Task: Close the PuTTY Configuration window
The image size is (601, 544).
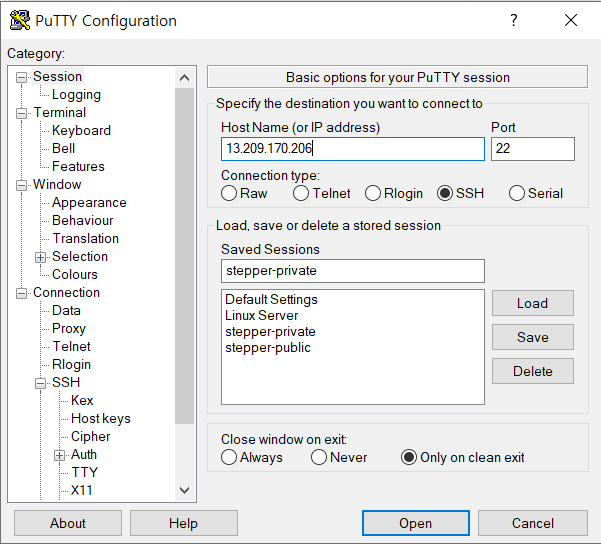Action: pyautogui.click(x=571, y=20)
